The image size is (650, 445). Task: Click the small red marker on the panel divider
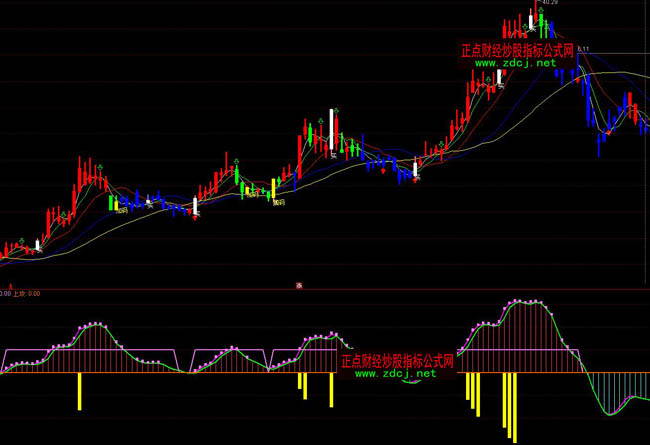point(298,286)
